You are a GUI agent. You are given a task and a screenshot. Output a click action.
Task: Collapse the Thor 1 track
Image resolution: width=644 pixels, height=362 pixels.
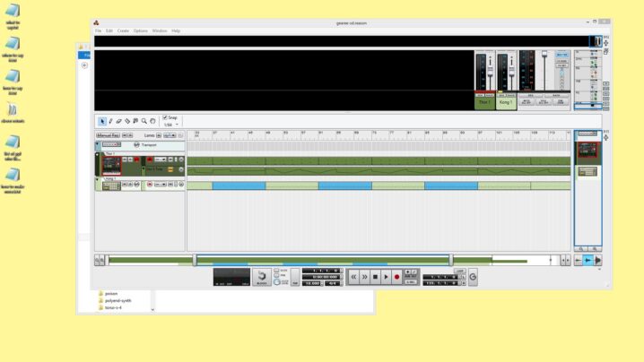(99, 154)
